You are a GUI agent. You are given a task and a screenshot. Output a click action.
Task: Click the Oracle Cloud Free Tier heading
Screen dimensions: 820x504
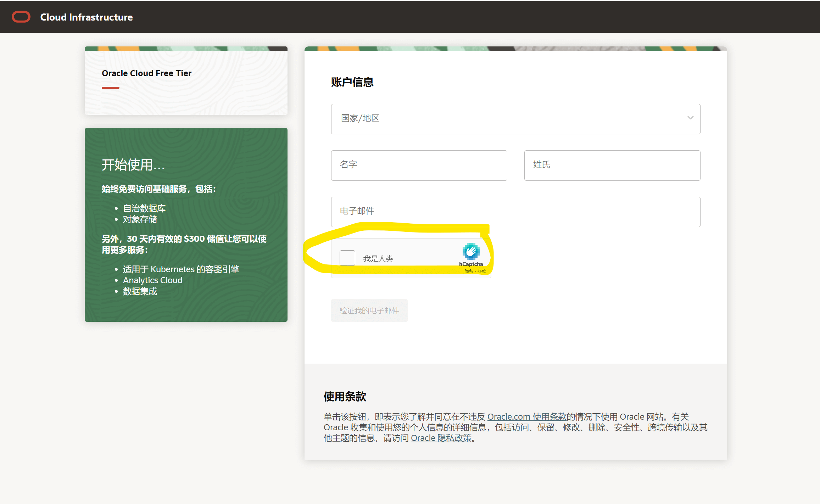tap(146, 73)
